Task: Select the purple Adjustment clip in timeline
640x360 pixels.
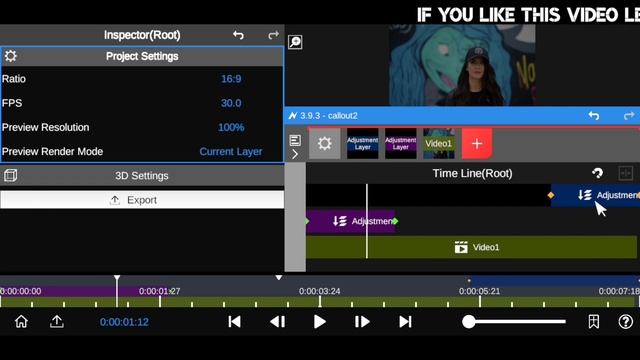Action: pos(351,221)
